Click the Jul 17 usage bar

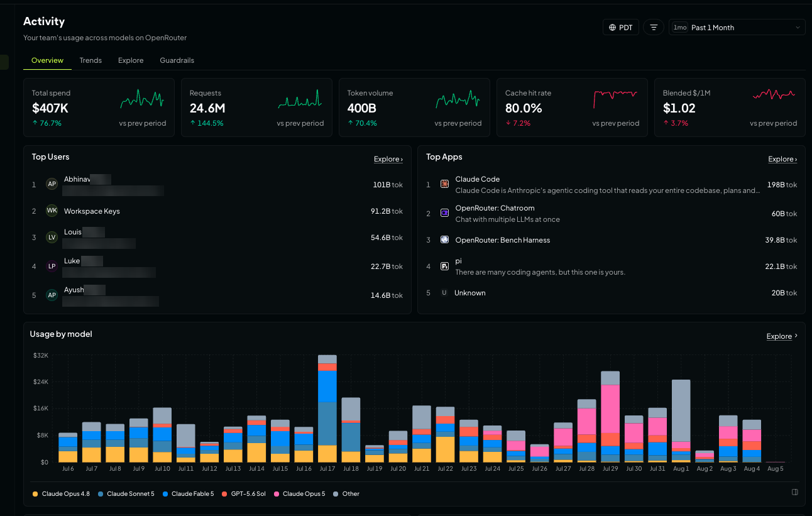point(327,409)
